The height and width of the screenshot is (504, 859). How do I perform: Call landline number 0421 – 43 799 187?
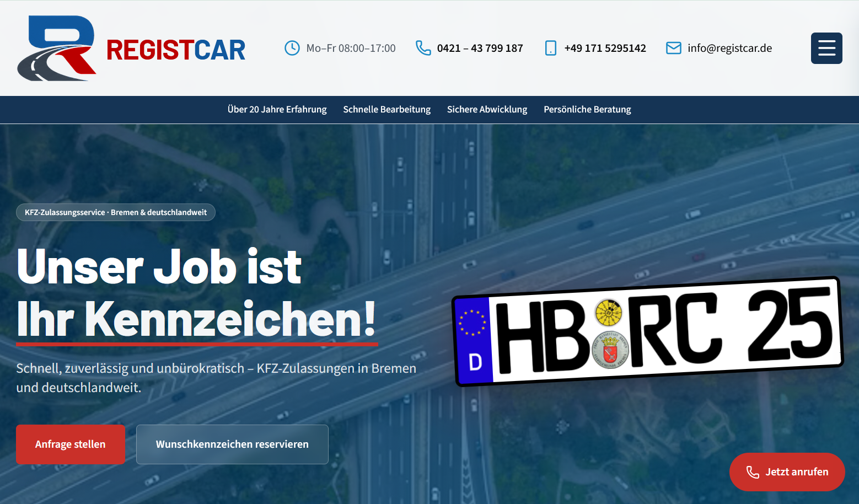(x=480, y=48)
